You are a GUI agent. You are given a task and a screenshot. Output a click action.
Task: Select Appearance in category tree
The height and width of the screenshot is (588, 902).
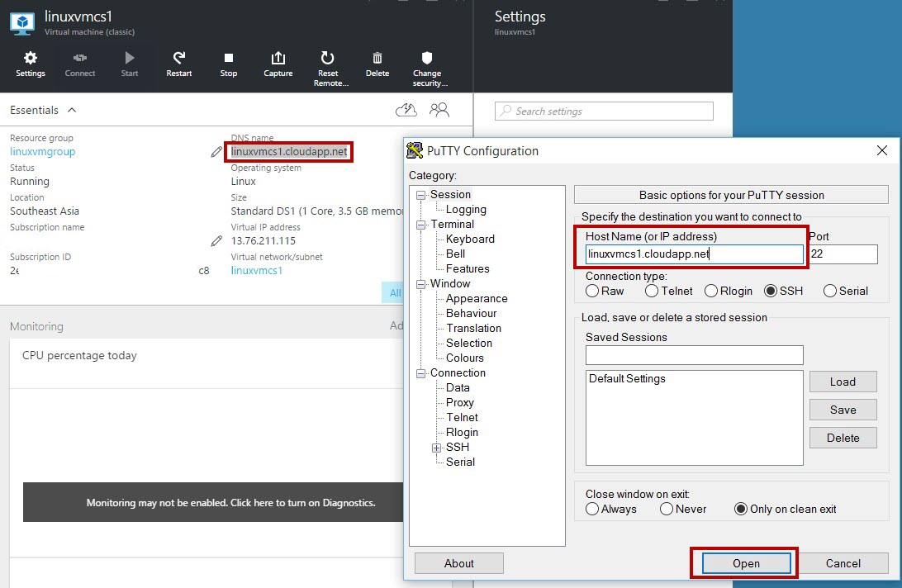point(477,299)
